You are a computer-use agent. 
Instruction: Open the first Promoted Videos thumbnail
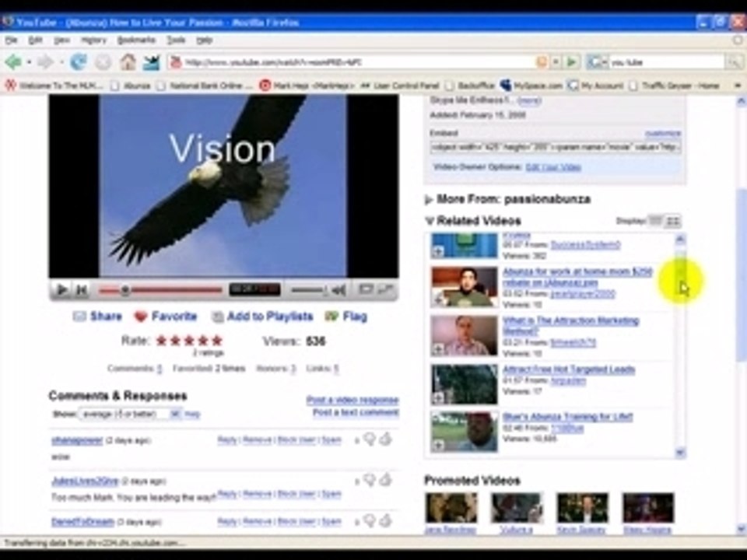451,508
